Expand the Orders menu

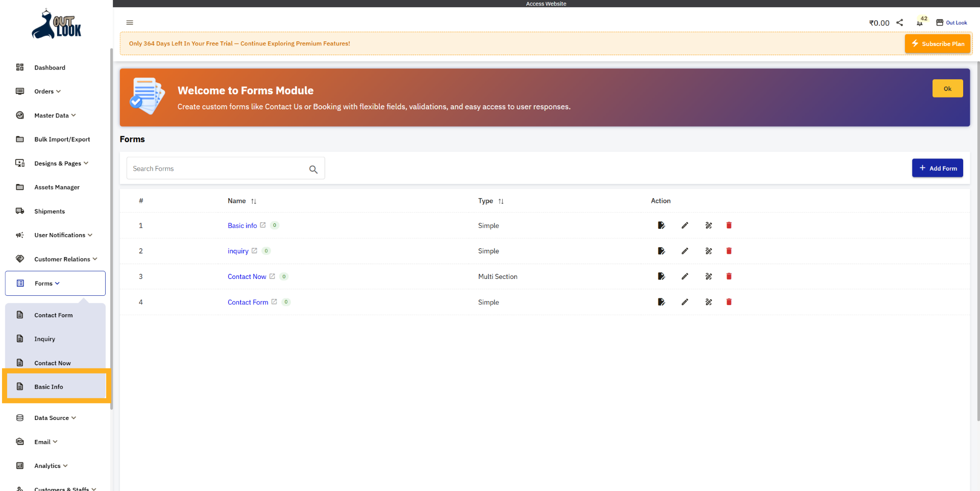47,91
